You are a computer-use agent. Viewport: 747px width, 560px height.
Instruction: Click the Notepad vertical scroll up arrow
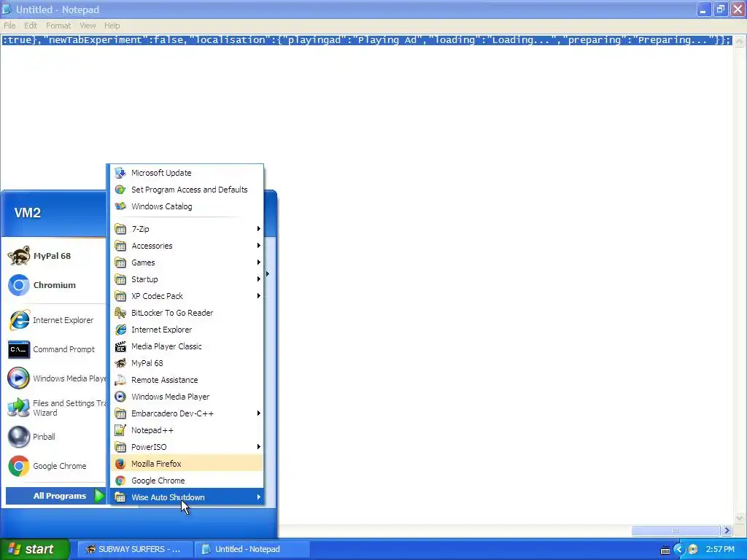point(740,42)
